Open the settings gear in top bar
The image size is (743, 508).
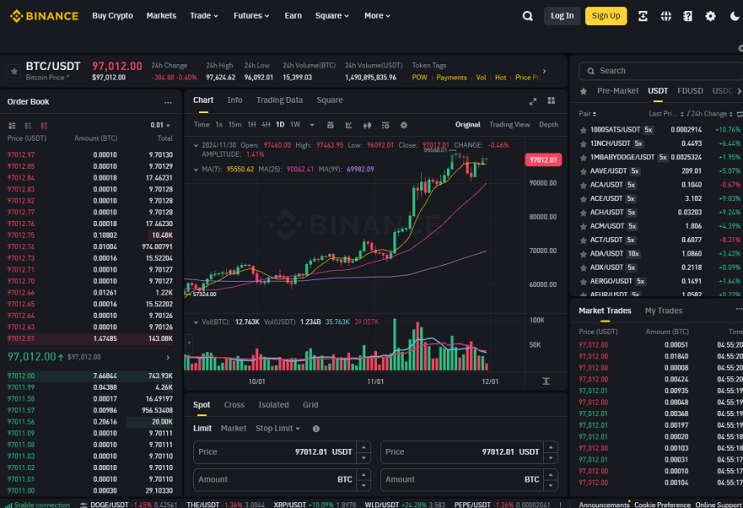(x=710, y=16)
